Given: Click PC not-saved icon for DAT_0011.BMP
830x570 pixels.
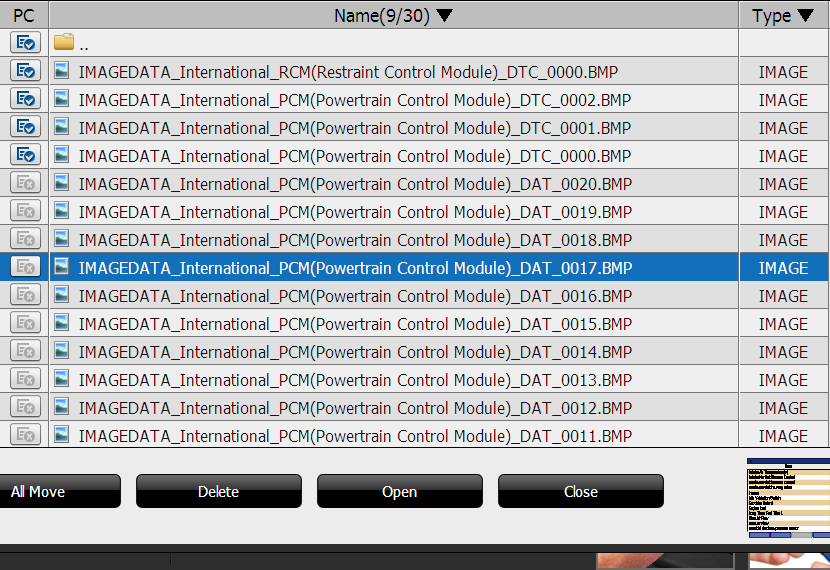Looking at the screenshot, I should point(25,435).
